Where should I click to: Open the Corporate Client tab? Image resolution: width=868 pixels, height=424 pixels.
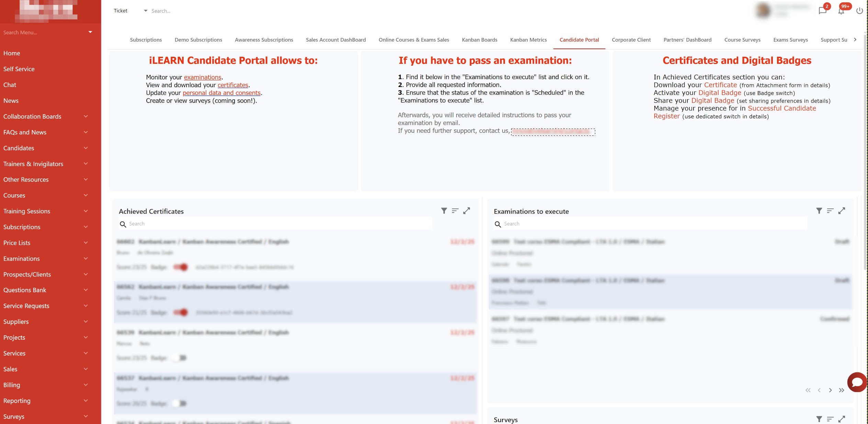[x=631, y=40]
